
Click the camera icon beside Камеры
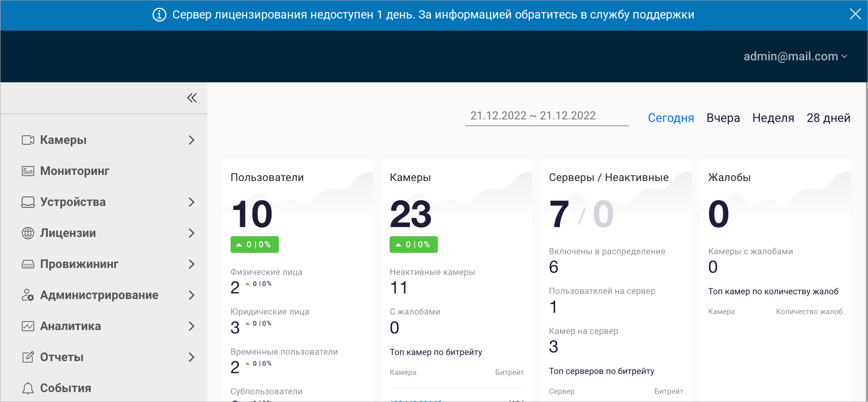(28, 140)
